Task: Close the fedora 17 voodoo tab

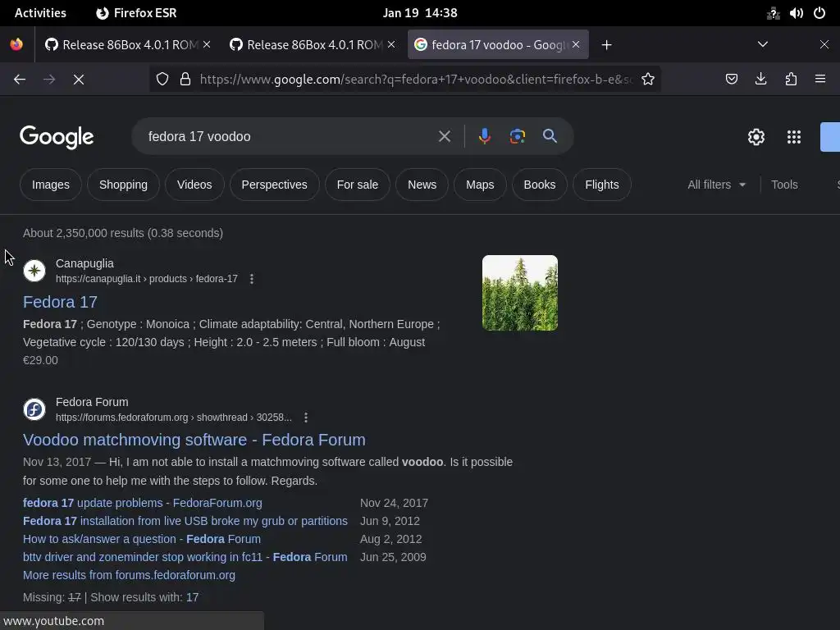Action: click(x=576, y=44)
